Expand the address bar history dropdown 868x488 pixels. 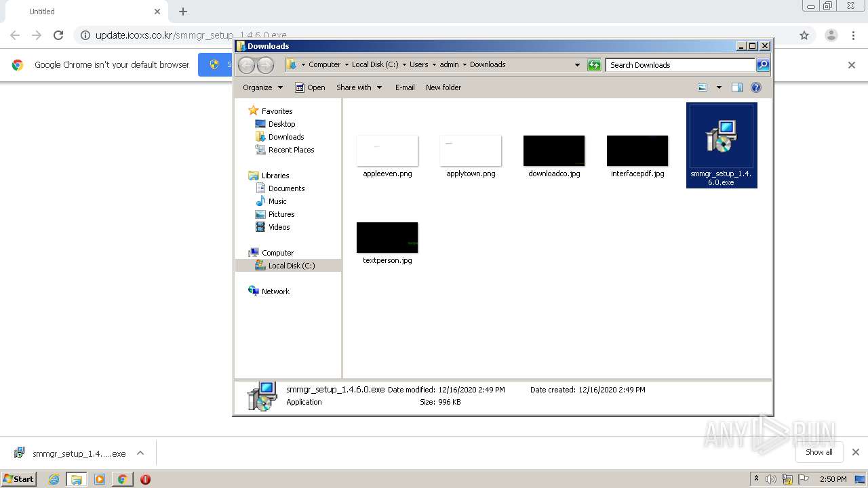(577, 65)
